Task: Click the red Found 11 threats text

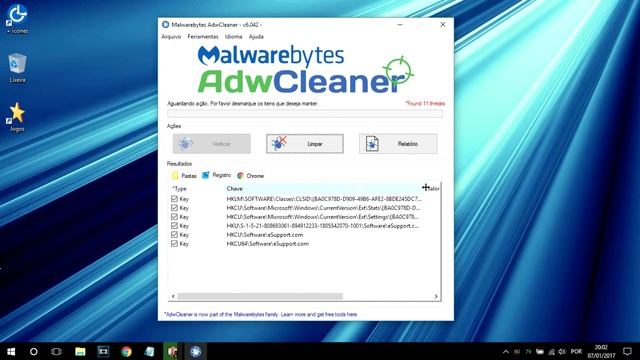Action: coord(425,104)
